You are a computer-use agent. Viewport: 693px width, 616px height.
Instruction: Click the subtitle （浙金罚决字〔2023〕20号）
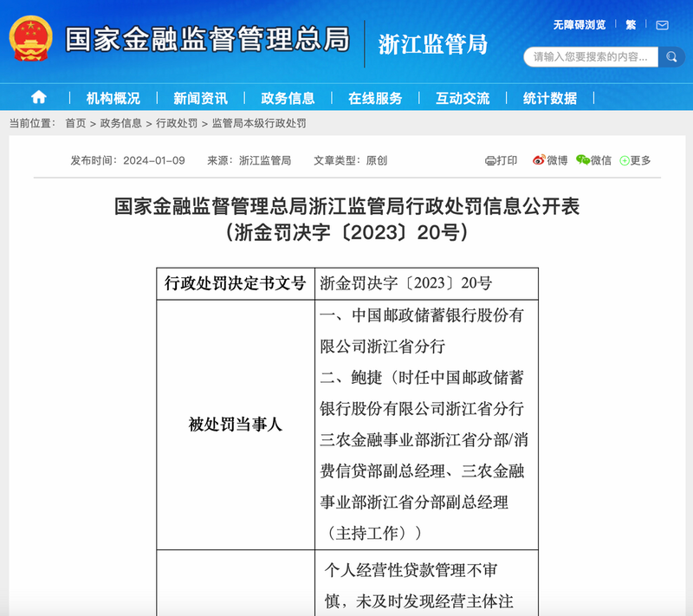[x=347, y=232]
